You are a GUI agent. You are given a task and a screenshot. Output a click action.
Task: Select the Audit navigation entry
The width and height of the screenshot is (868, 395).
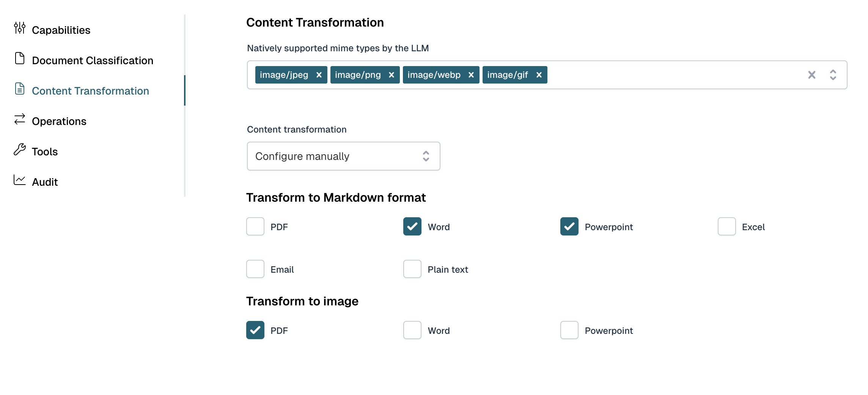click(44, 182)
